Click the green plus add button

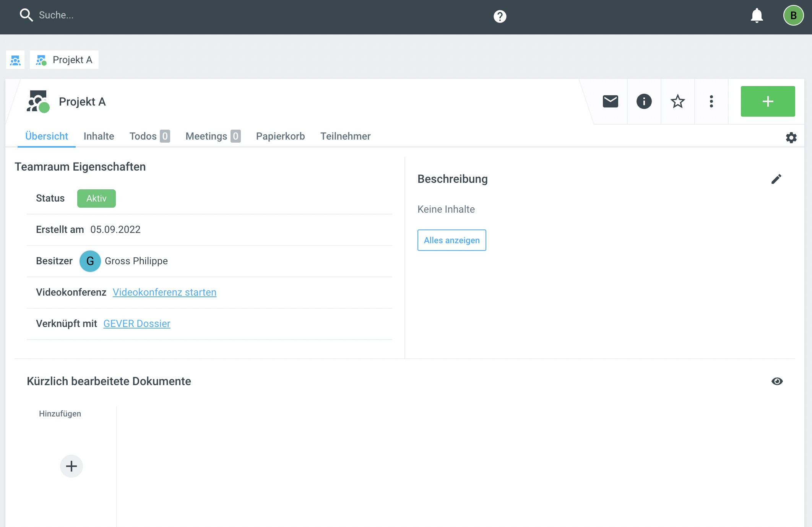[x=768, y=101]
